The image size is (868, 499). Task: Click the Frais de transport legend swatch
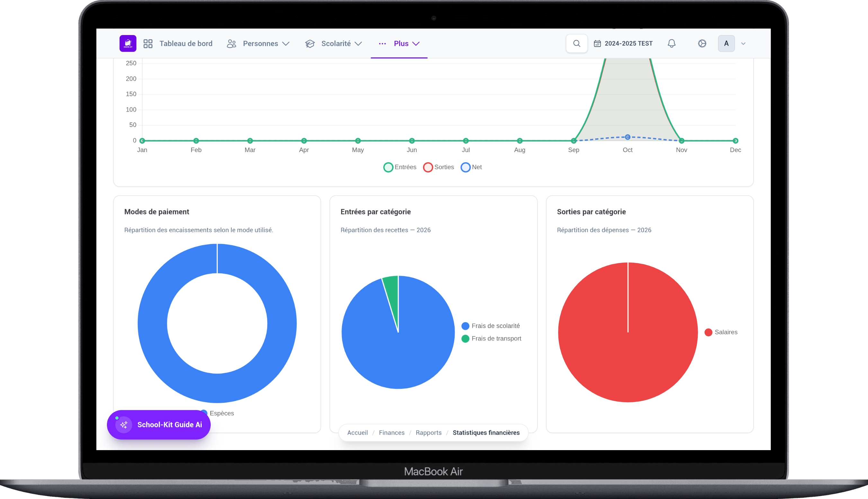[465, 339]
